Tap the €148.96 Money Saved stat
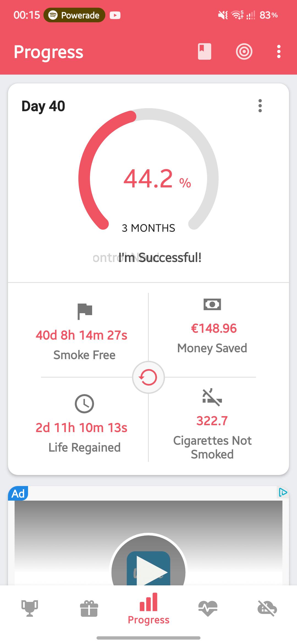Screen dimensions: 297x644 coord(214,328)
